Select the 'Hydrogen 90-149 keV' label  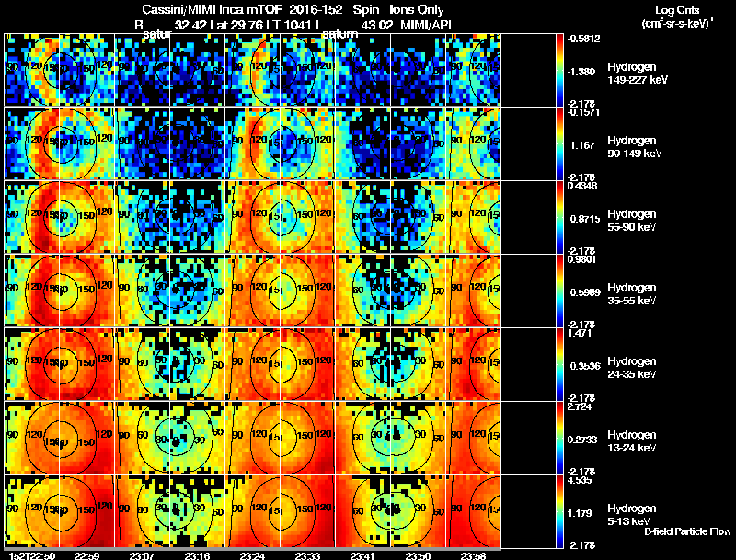634,147
